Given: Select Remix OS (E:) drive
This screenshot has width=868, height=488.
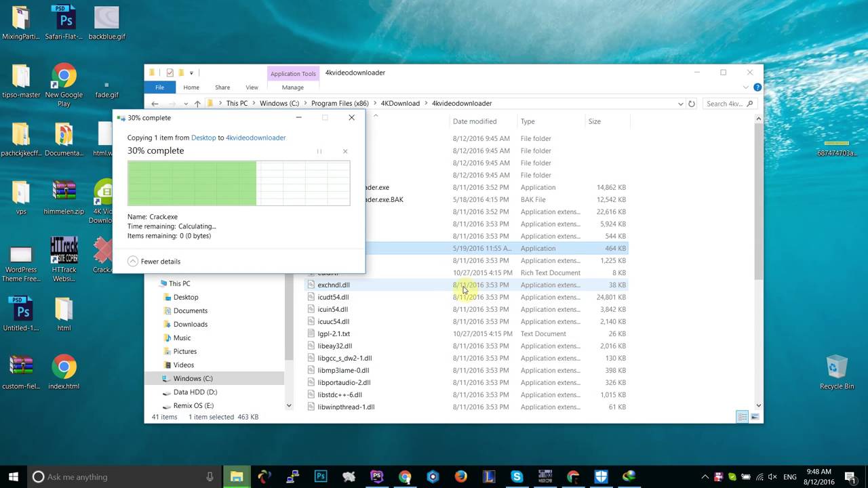Looking at the screenshot, I should click(193, 405).
